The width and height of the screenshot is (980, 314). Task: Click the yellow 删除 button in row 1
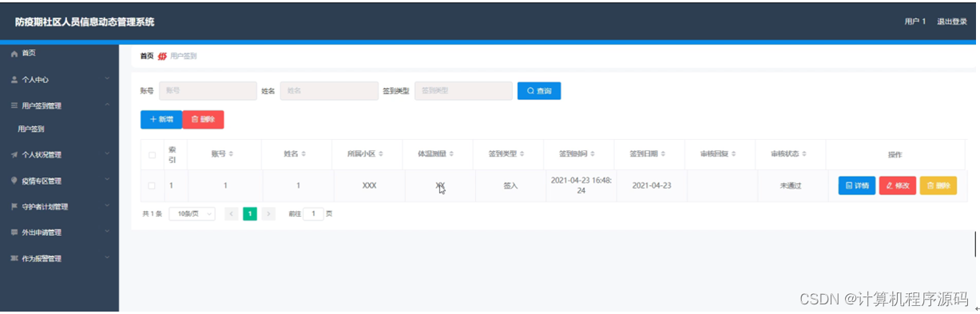click(938, 185)
